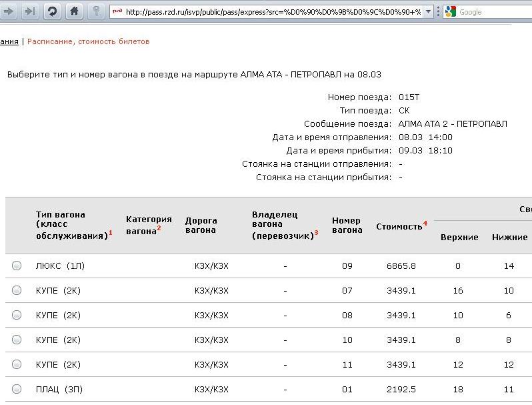
Task: Go to the home page icon
Action: 75,11
